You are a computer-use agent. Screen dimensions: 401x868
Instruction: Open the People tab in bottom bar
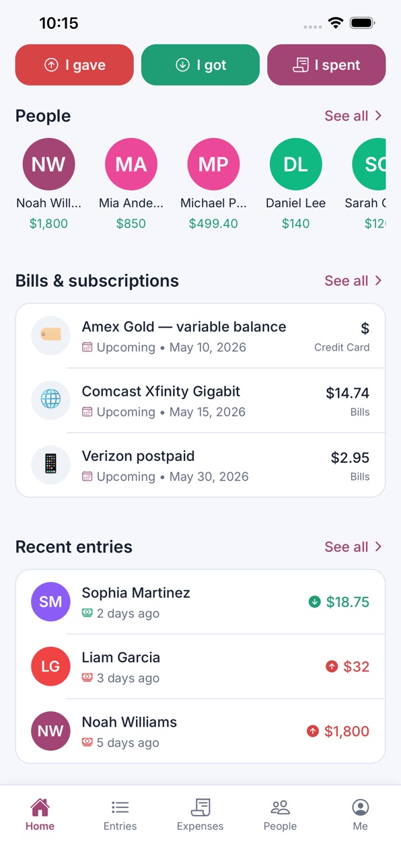(280, 815)
